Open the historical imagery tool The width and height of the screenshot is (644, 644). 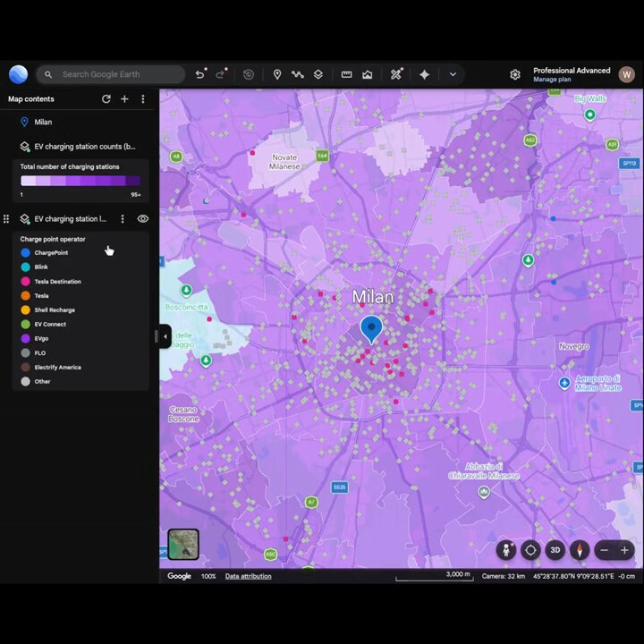tap(249, 74)
